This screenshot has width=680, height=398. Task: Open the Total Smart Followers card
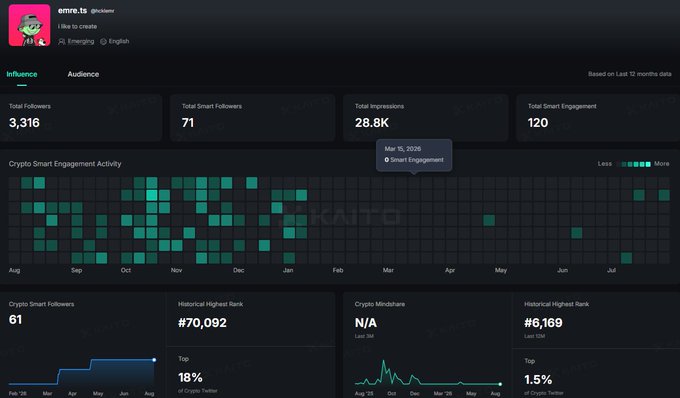[252, 118]
